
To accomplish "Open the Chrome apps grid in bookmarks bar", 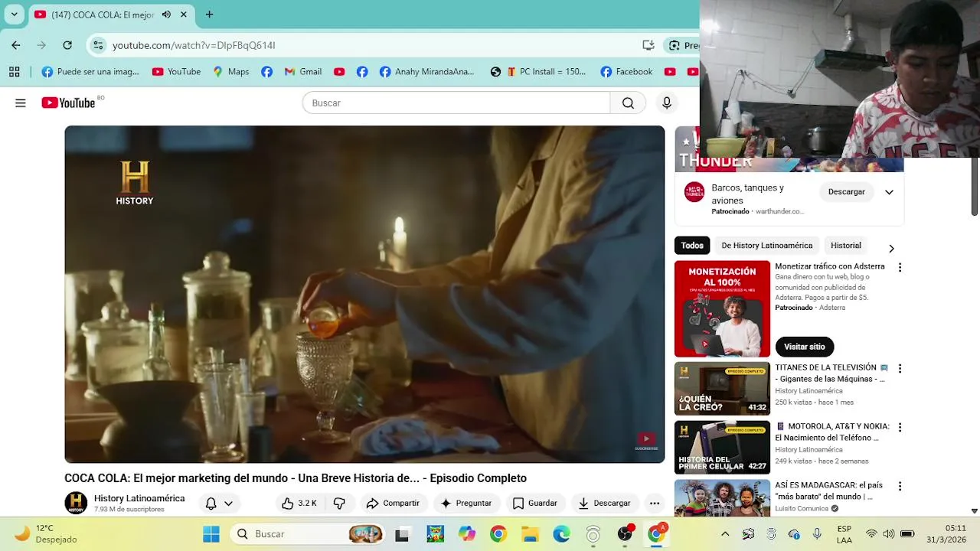I will click(x=14, y=72).
